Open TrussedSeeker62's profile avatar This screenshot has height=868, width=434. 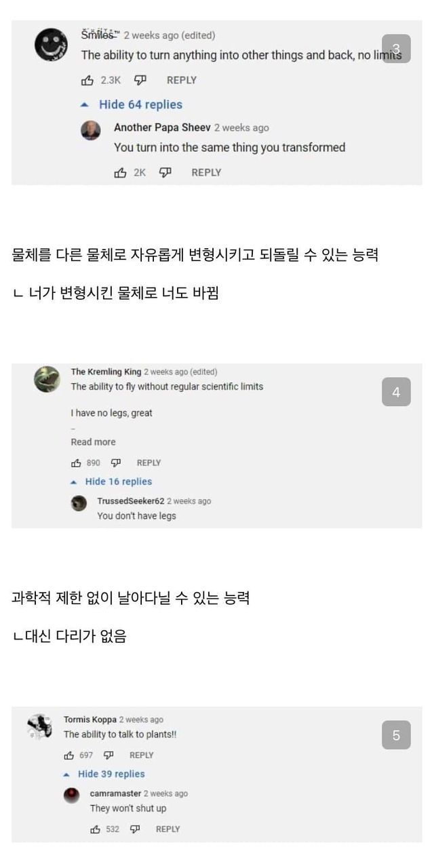(x=80, y=502)
